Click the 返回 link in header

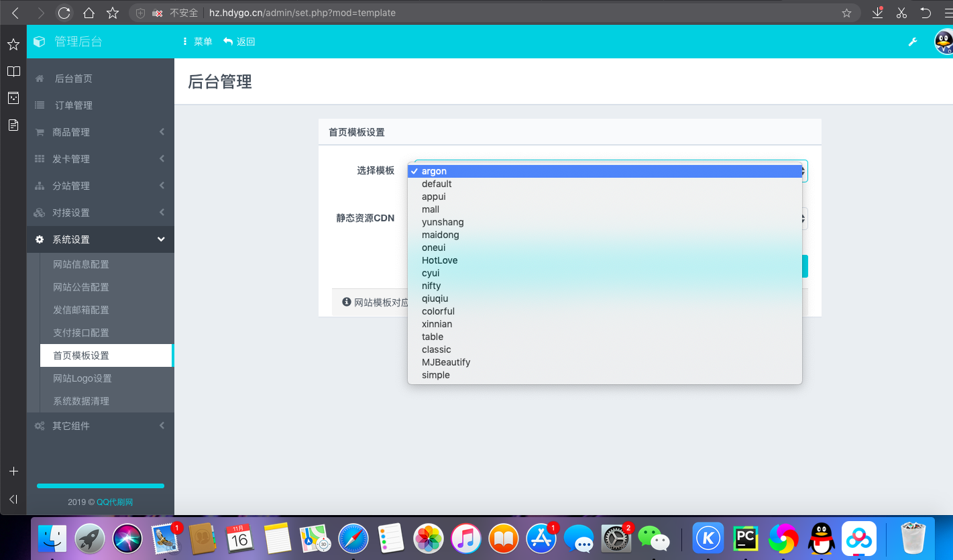pyautogui.click(x=239, y=42)
